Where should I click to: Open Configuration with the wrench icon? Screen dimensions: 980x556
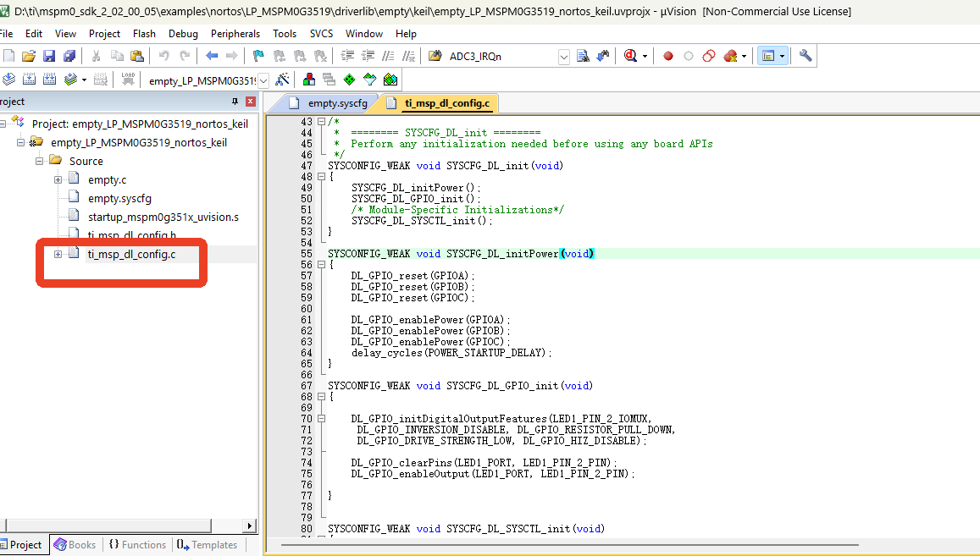[x=805, y=56]
